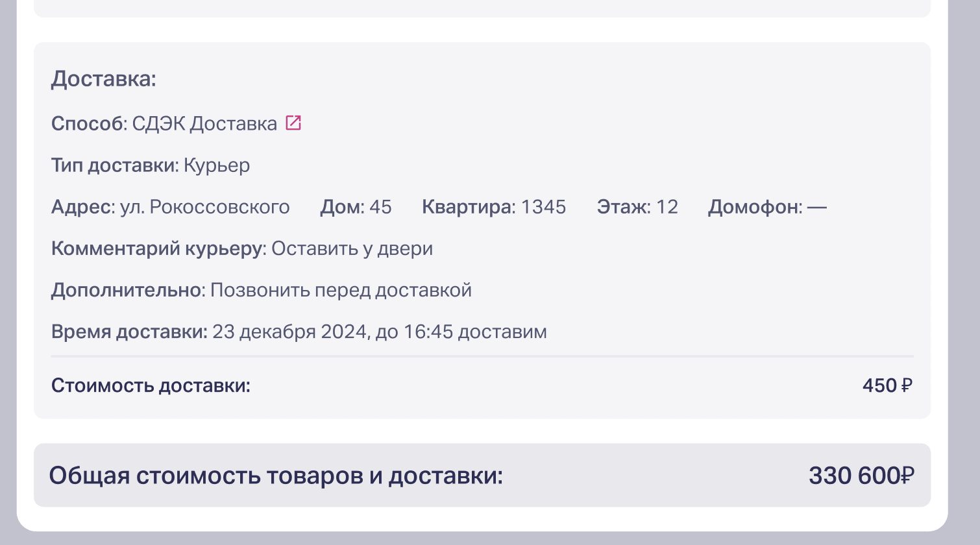980x545 pixels.
Task: Click the Общая стоимость товаров и доставки label
Action: [x=276, y=476]
